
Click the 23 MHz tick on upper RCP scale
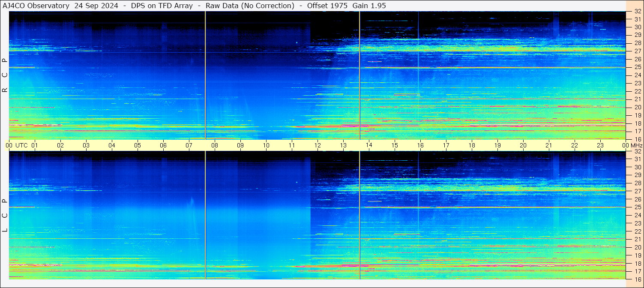click(637, 83)
